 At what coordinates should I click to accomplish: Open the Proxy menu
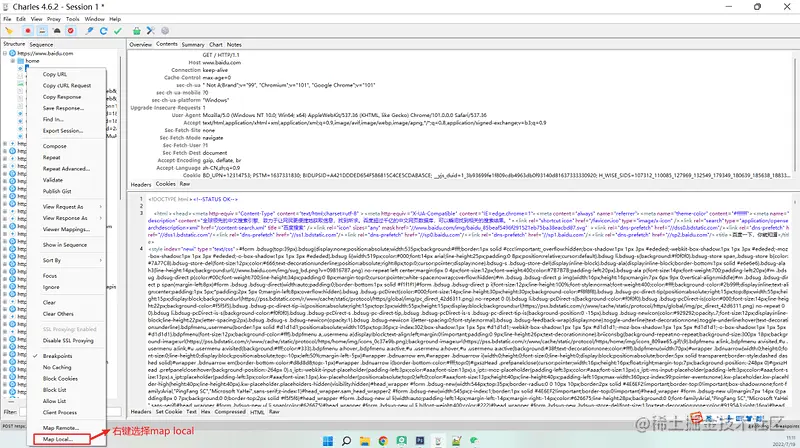(54, 19)
